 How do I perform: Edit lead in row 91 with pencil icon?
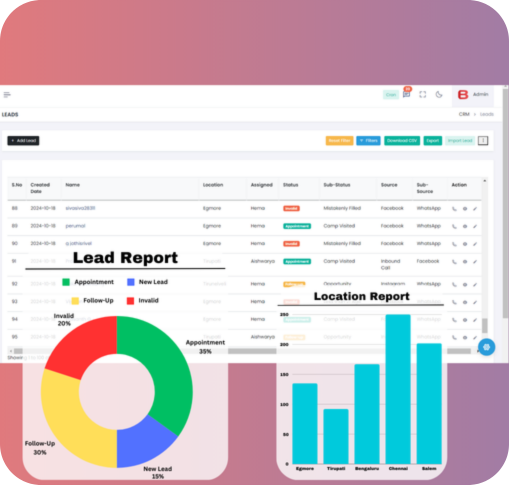tap(475, 262)
